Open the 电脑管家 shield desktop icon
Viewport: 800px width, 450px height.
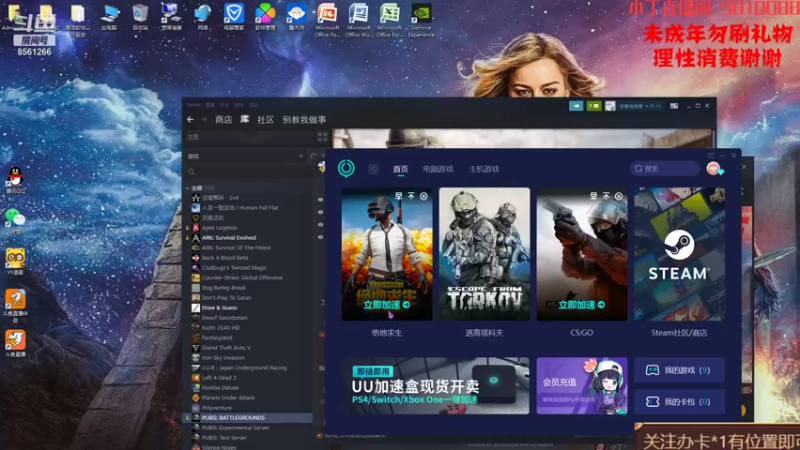[x=234, y=17]
